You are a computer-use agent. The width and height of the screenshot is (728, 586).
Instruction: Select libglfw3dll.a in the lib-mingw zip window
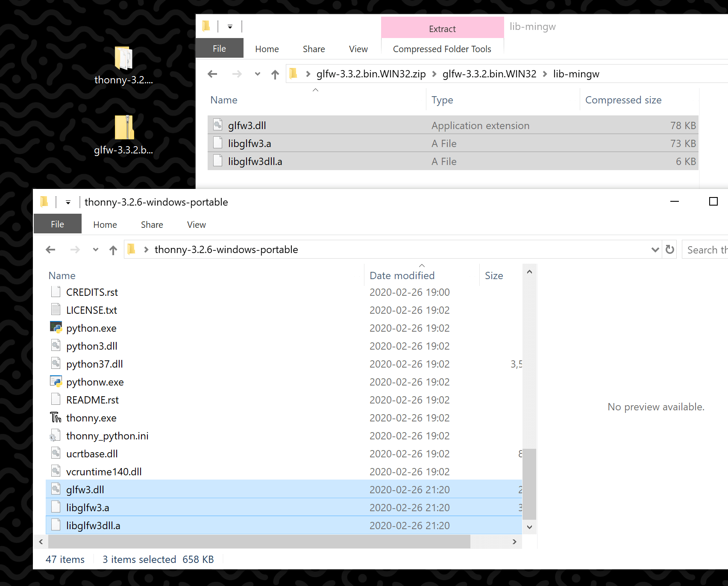[453, 161]
